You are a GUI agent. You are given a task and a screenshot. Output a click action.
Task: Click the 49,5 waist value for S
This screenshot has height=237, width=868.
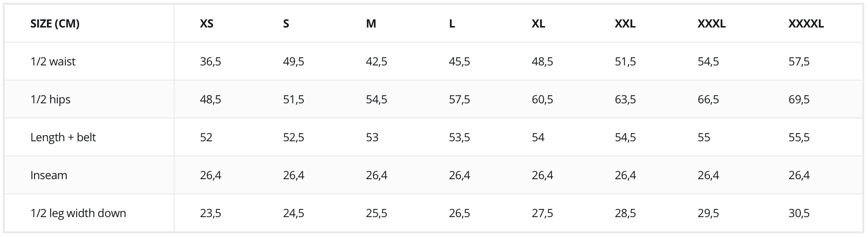coord(293,62)
